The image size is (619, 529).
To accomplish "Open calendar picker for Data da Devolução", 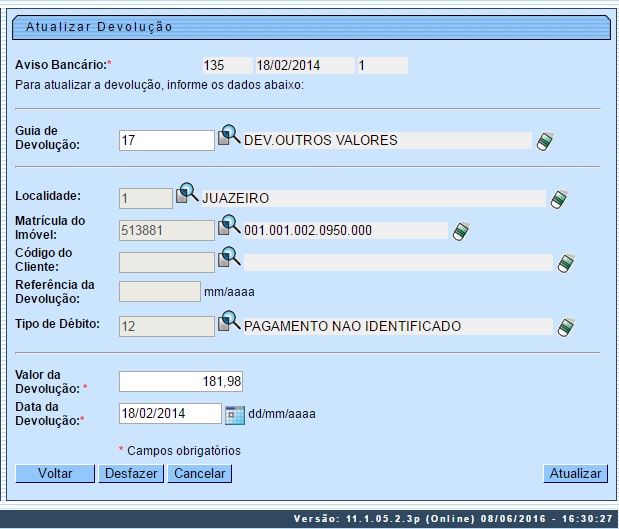I will [x=234, y=413].
